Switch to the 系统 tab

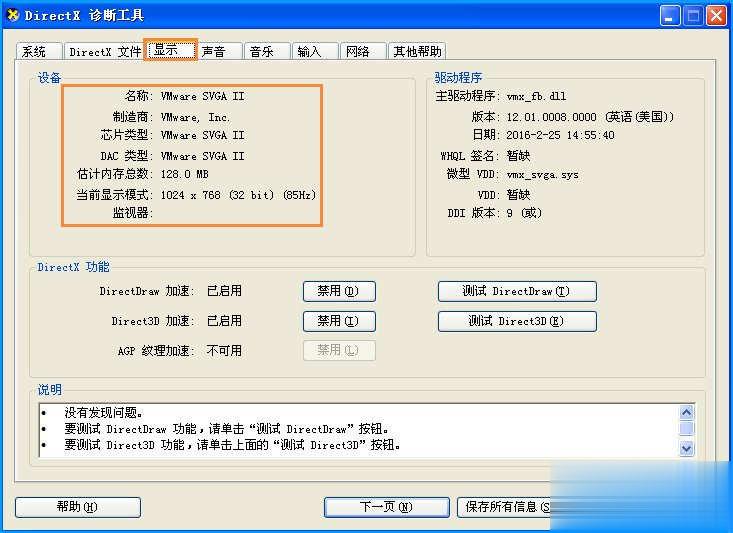39,51
